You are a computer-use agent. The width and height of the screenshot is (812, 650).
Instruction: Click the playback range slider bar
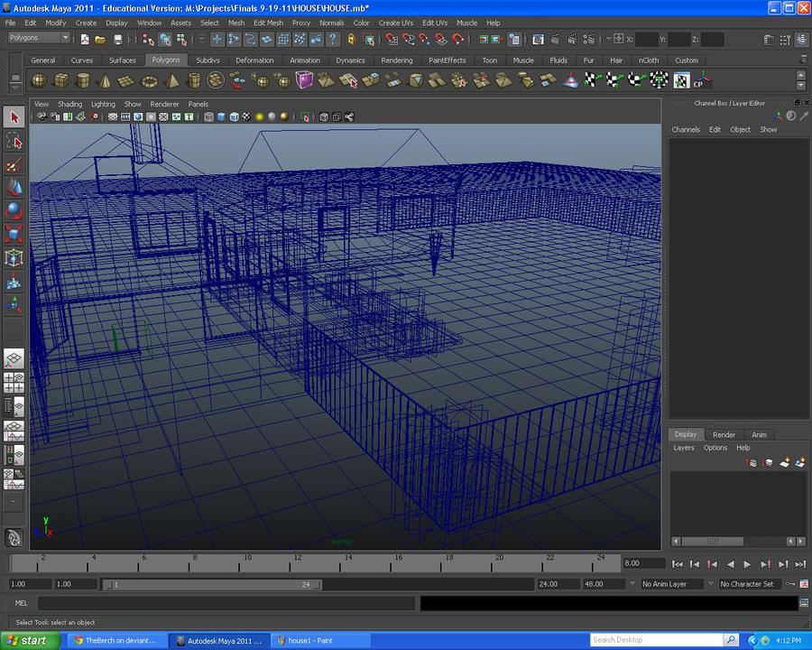pyautogui.click(x=213, y=585)
